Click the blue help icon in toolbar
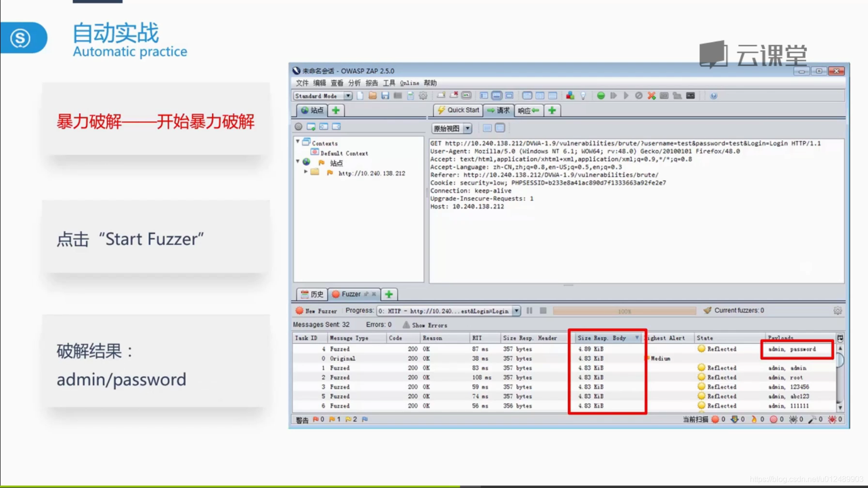868x488 pixels. pos(713,96)
